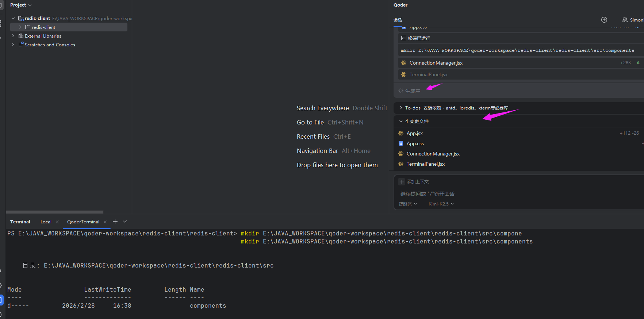
Task: Click the terminal icon beside 终端已运行
Action: click(x=404, y=38)
